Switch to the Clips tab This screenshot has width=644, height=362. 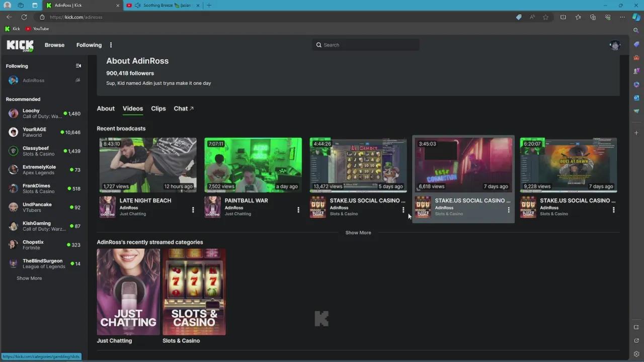158,108
